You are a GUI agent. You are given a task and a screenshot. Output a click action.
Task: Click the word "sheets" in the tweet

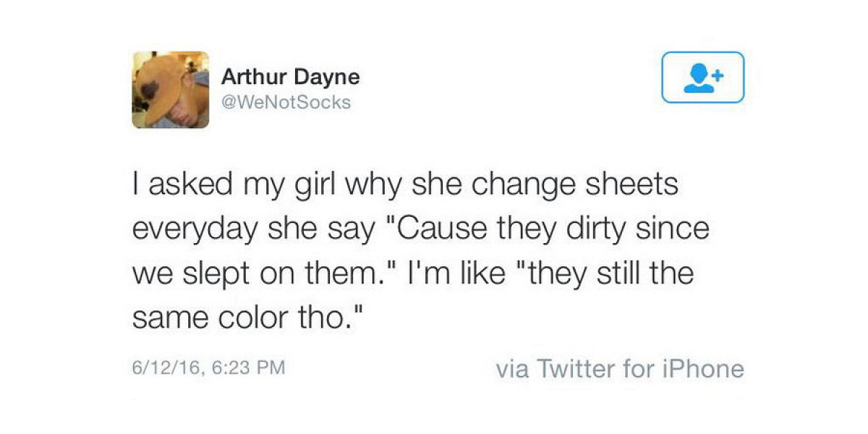(637, 185)
